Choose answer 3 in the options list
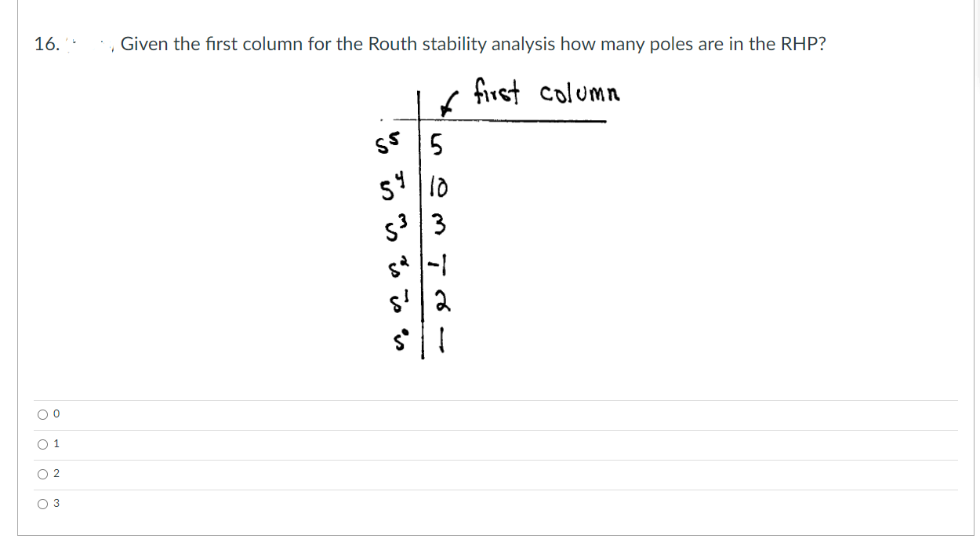 click(x=56, y=503)
